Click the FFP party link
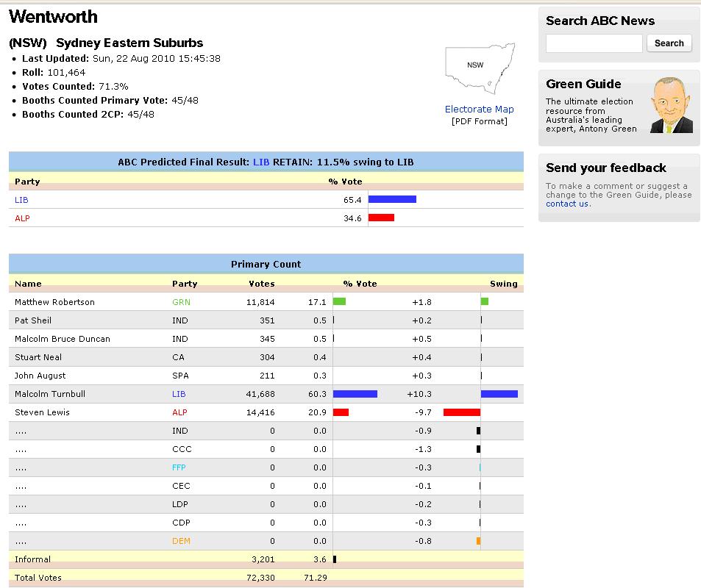701x588 pixels. coord(179,467)
